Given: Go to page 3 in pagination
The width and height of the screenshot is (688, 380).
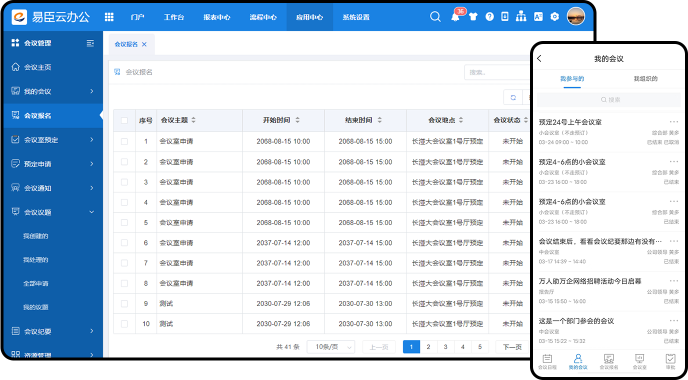Looking at the screenshot, I should point(445,347).
